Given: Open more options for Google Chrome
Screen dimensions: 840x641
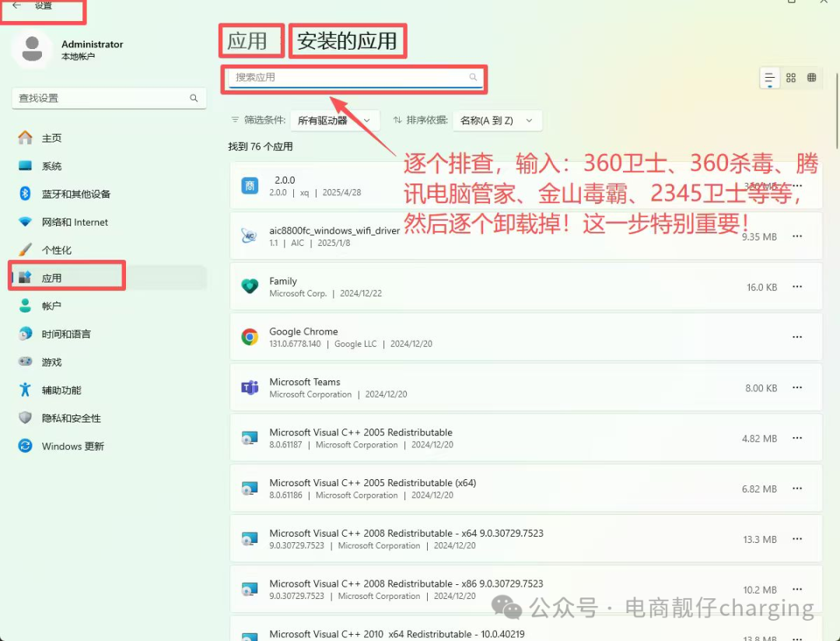Looking at the screenshot, I should click(797, 337).
